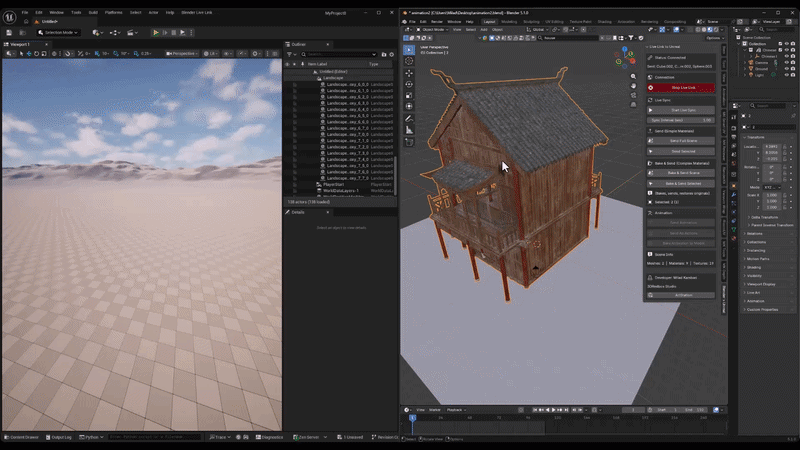Choose the Blender Measure tool
The height and width of the screenshot is (450, 800).
click(x=409, y=130)
